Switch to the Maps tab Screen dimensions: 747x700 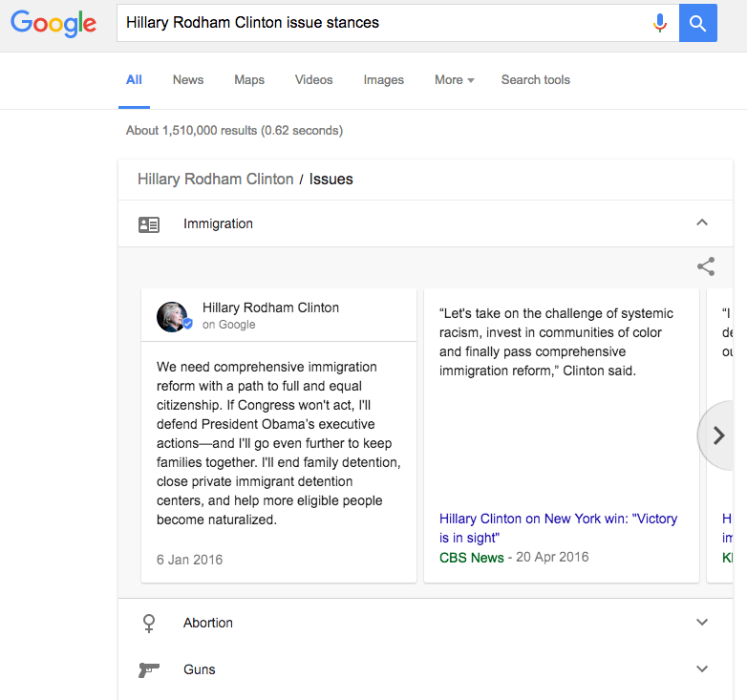[x=249, y=80]
